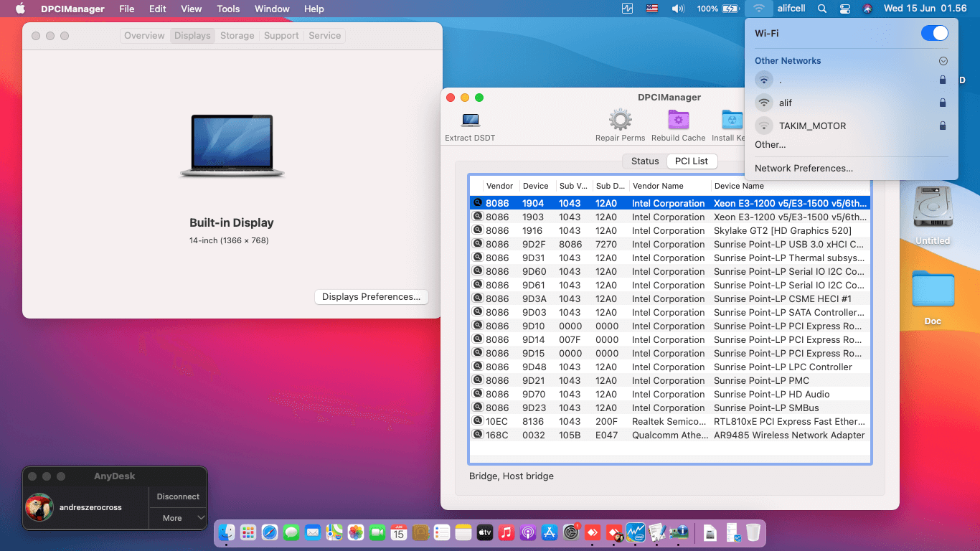Select the AR9485 Wireless Network Adapter row
Image resolution: width=980 pixels, height=551 pixels.
tap(667, 434)
